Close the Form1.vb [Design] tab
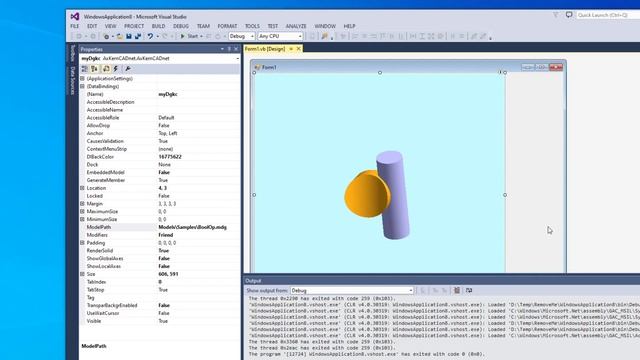The width and height of the screenshot is (640, 360). [298, 49]
